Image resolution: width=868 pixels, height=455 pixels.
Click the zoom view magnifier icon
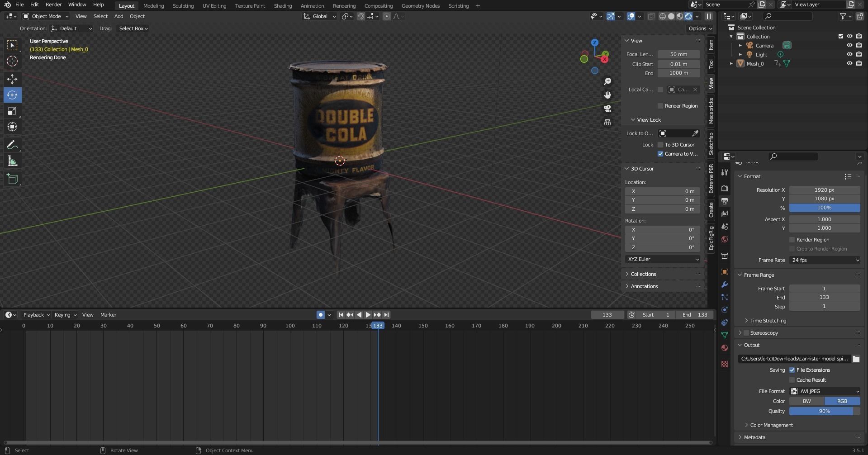coord(607,81)
